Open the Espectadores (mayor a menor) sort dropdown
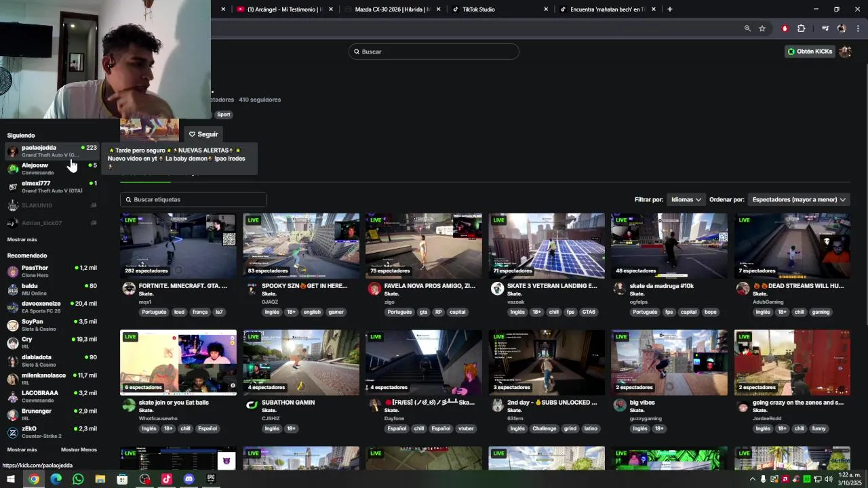Screen dimensions: 868x488 coord(799,200)
